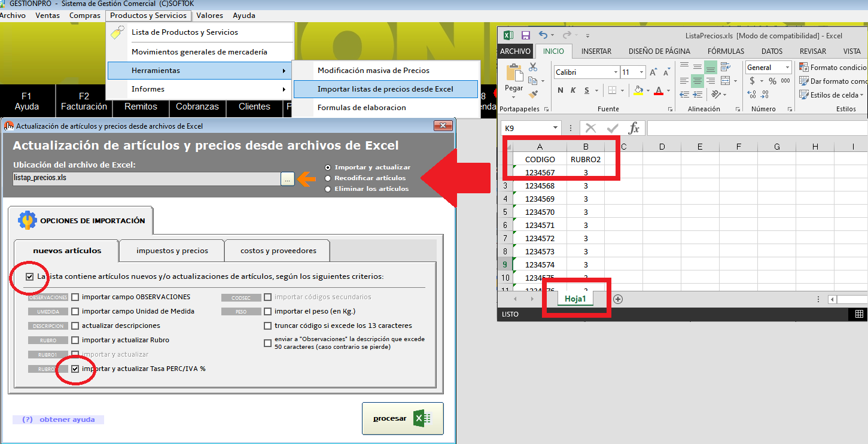
Task: Check 'truncar código si excede 13 caracteres'
Action: [x=268, y=326]
